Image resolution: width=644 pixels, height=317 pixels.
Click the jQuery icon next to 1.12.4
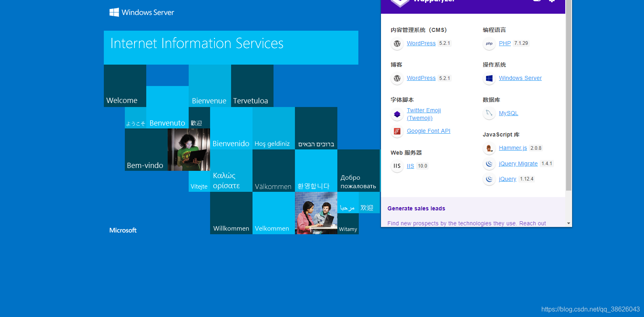pos(489,179)
